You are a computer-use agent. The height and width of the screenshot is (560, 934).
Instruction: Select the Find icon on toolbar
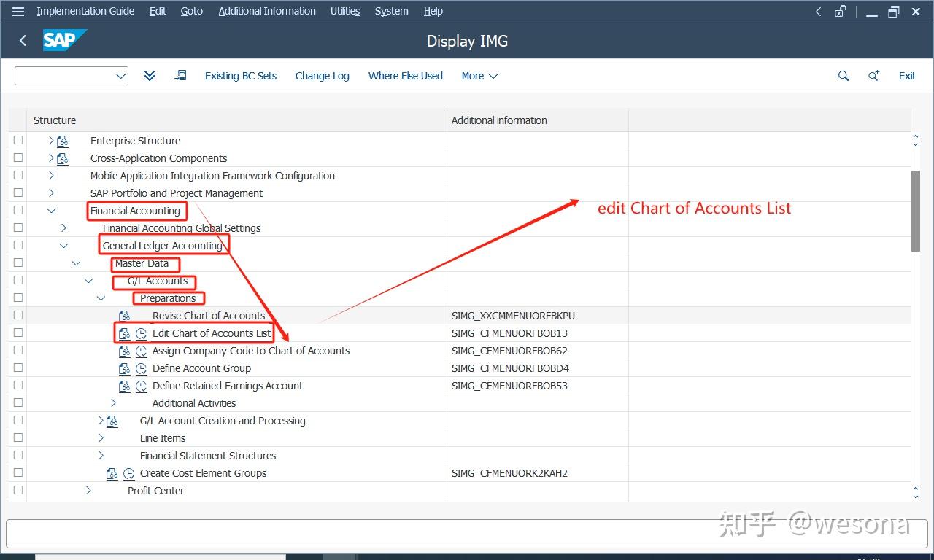click(x=843, y=76)
